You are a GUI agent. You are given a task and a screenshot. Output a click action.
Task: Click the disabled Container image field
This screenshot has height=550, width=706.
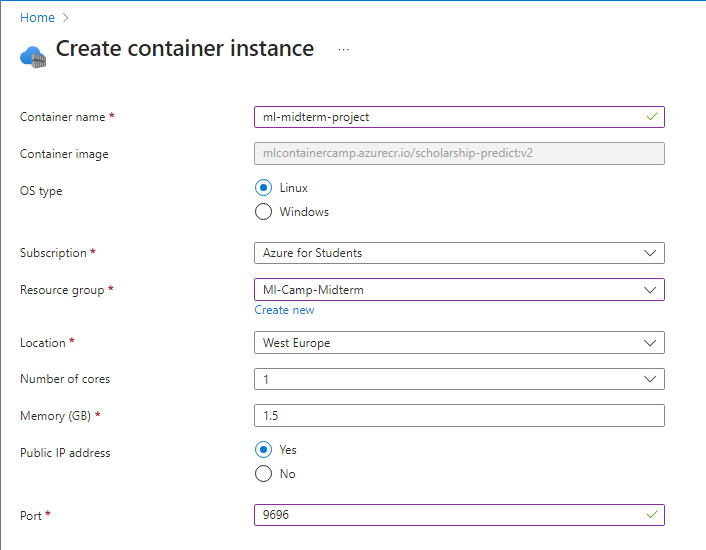(459, 154)
